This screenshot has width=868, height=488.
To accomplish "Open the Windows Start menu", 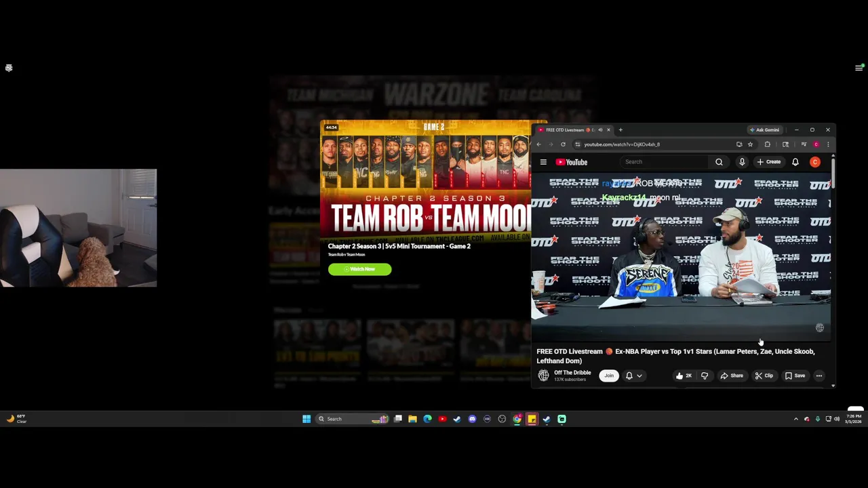I will coord(307,419).
